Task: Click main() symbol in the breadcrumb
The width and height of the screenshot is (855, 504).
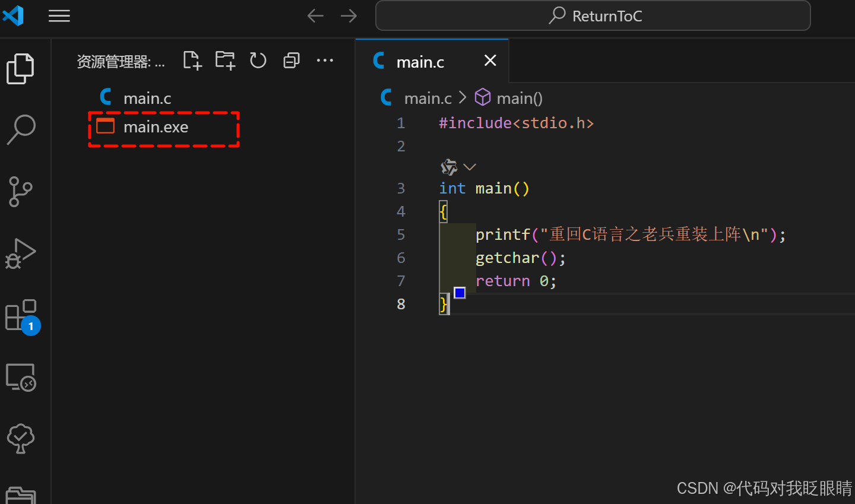Action: 509,98
